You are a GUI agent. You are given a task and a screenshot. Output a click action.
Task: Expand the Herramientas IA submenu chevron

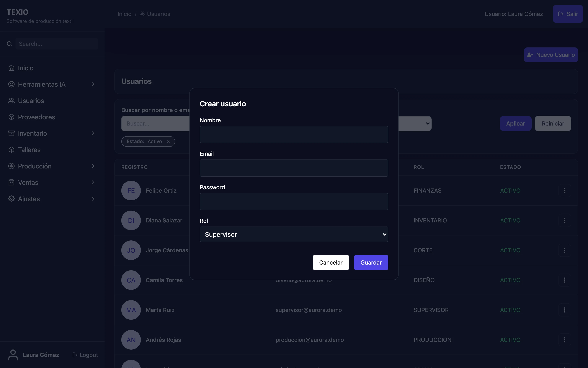pos(93,84)
